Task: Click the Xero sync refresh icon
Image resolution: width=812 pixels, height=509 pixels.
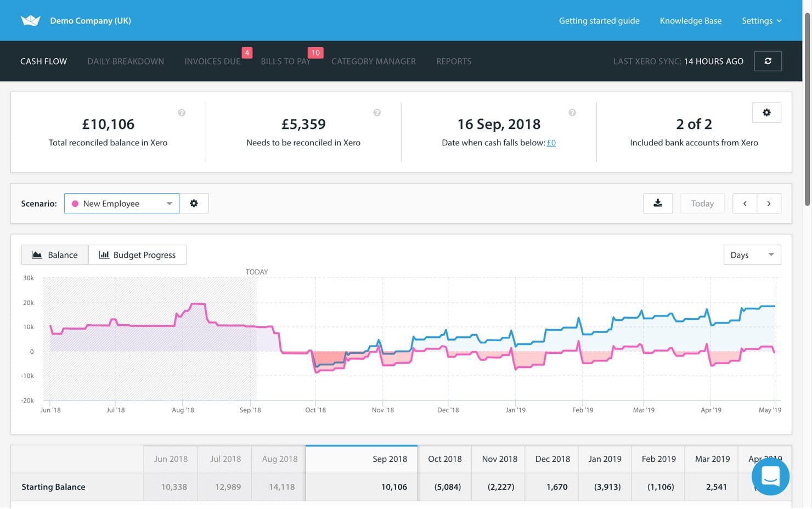Action: [x=768, y=61]
